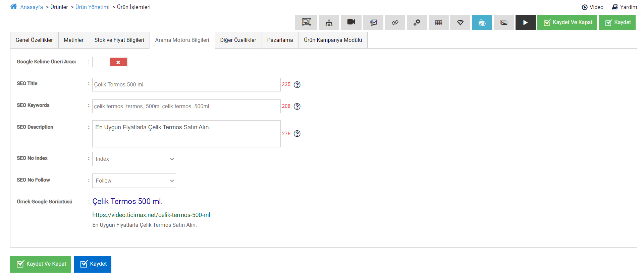Click the diamond toolbar icon

[460, 22]
